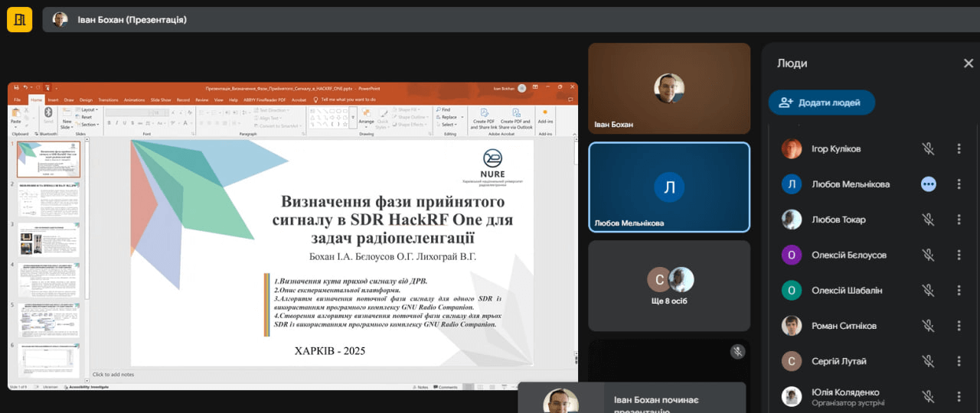This screenshot has height=413, width=980.
Task: Switch to the Slide Show ribbon tab
Action: click(161, 99)
